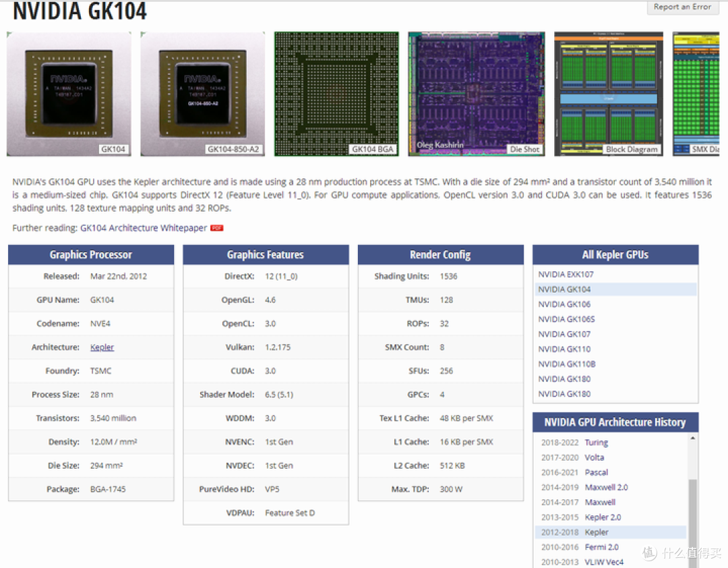This screenshot has width=728, height=568.
Task: Open NVIDIA GK110B from the list
Action: point(566,364)
